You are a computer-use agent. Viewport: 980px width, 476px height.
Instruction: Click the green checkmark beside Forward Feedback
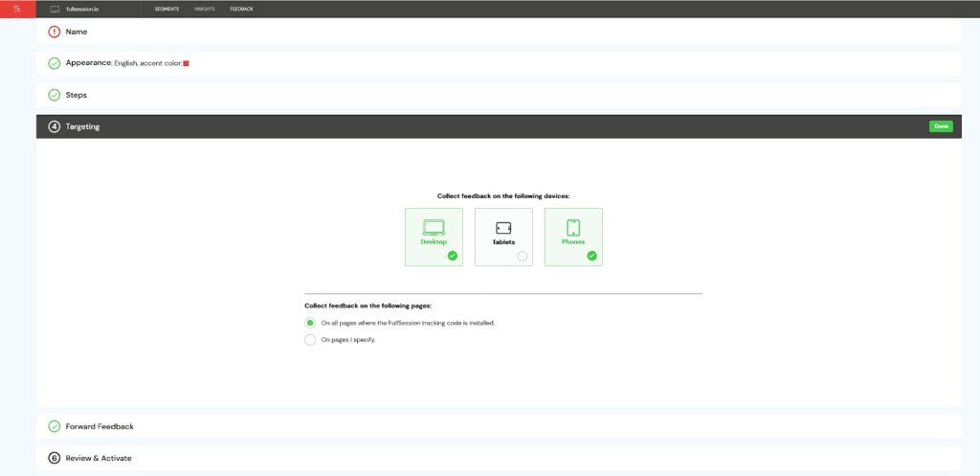[55, 426]
